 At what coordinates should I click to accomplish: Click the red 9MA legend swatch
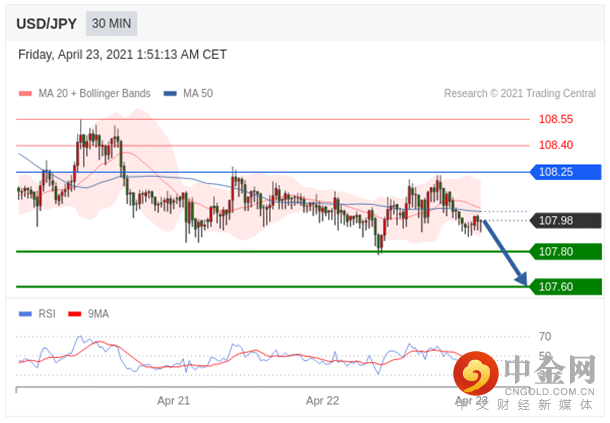click(75, 314)
